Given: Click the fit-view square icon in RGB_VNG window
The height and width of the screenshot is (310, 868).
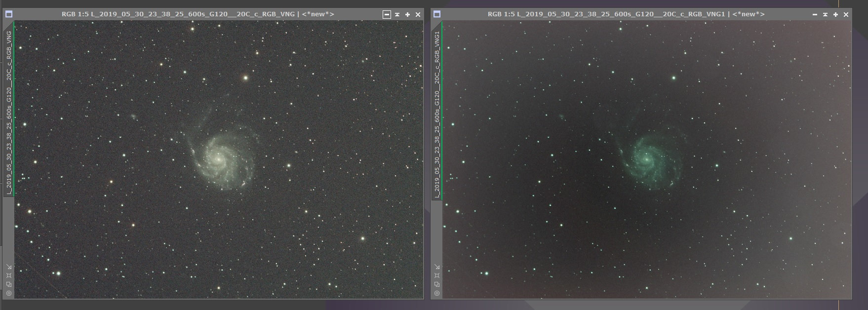Looking at the screenshot, I should [8, 275].
